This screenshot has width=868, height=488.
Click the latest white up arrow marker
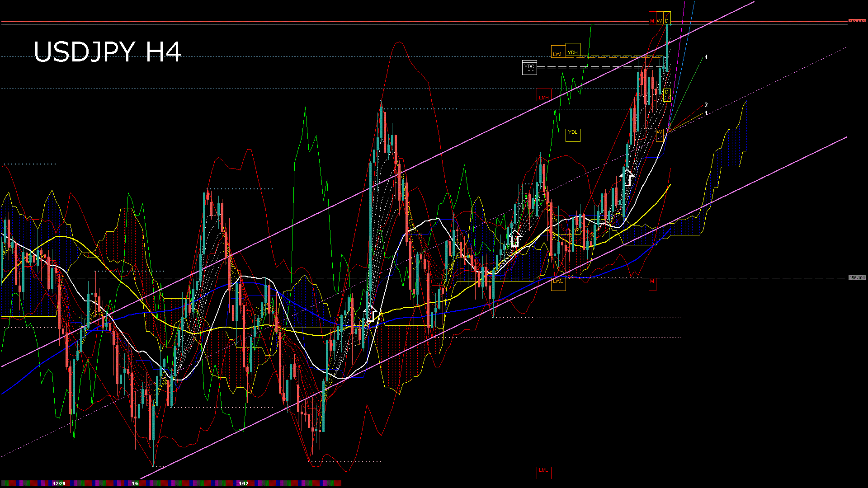[627, 177]
